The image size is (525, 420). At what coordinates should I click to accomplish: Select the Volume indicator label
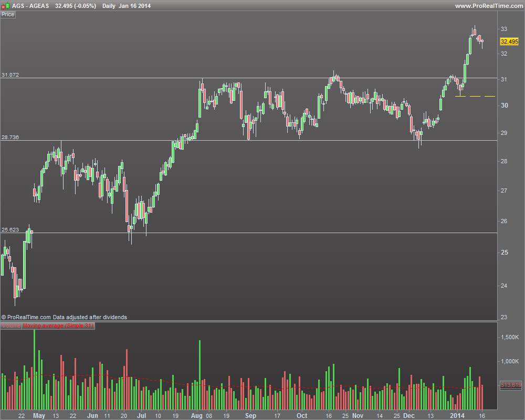11,326
